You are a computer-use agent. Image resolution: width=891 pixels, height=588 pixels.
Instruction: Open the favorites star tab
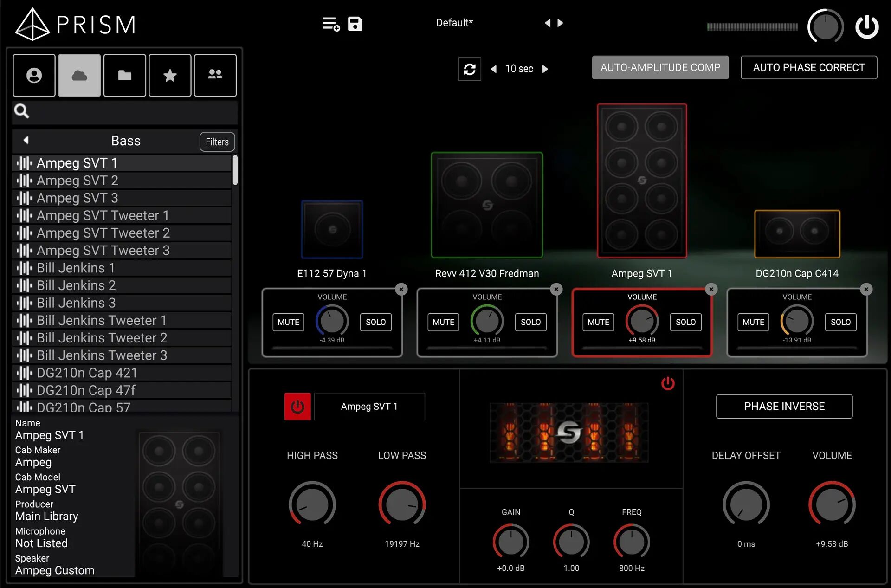pyautogui.click(x=170, y=75)
